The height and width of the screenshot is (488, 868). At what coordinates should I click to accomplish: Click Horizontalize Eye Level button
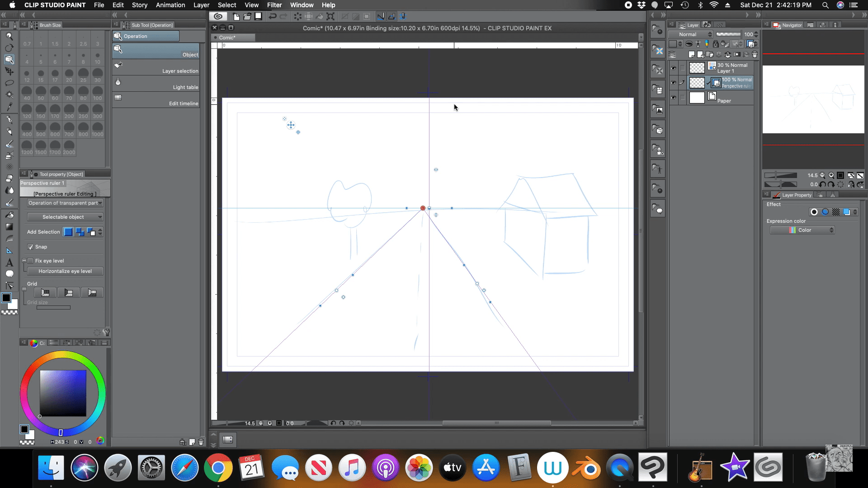click(x=65, y=271)
